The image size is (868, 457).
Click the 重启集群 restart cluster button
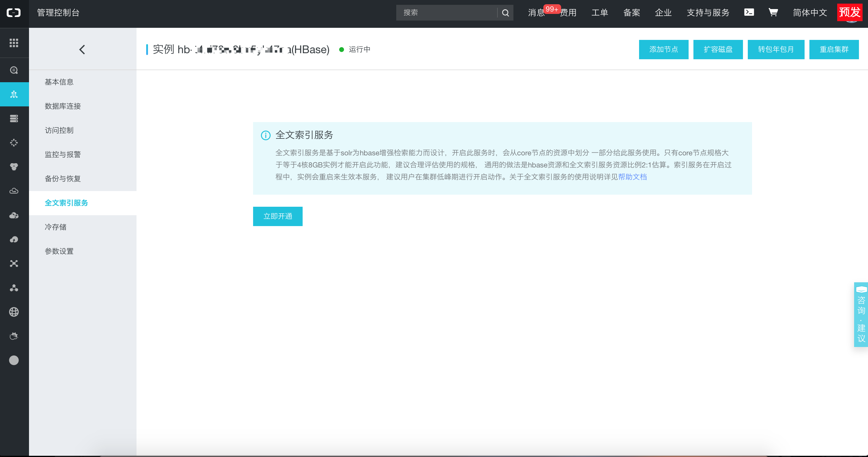click(834, 49)
